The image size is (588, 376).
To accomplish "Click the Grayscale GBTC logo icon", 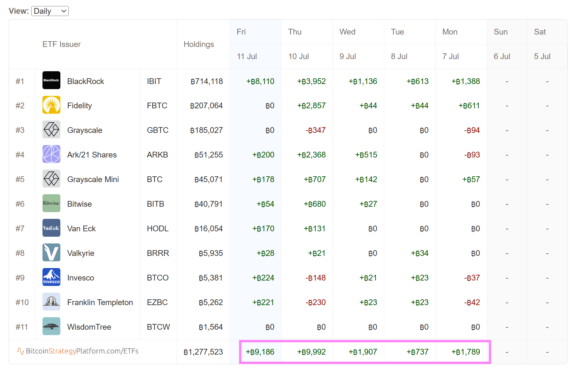I will pos(51,129).
